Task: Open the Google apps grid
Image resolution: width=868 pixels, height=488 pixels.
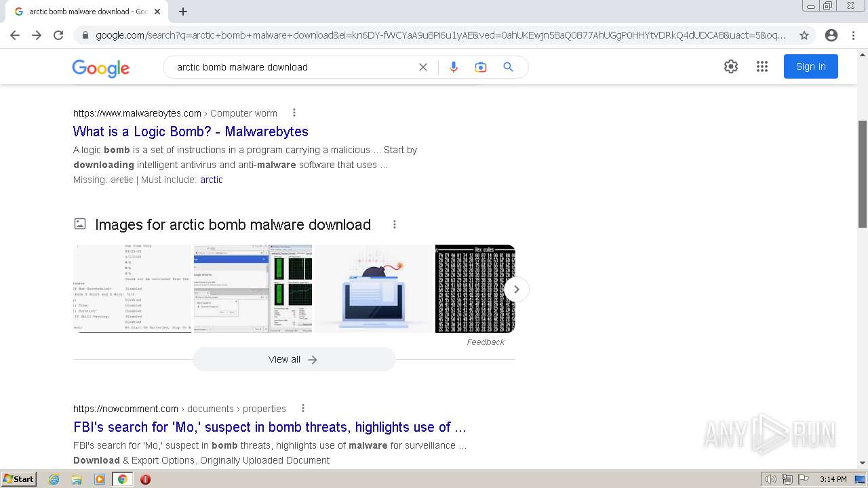Action: (x=762, y=66)
